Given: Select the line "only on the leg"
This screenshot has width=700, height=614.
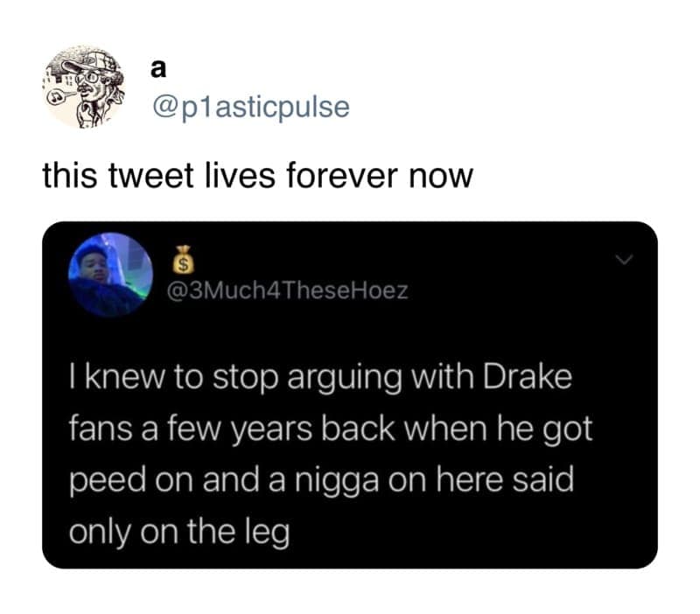Looking at the screenshot, I should click(x=179, y=533).
